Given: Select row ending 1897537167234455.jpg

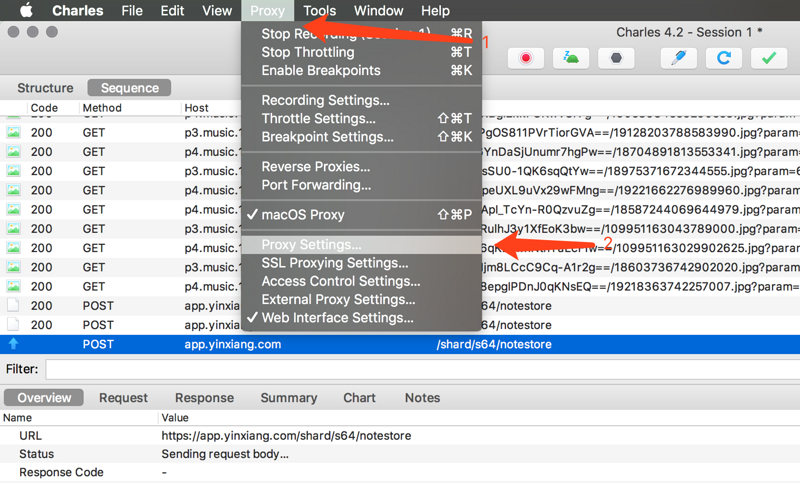Looking at the screenshot, I should [400, 171].
